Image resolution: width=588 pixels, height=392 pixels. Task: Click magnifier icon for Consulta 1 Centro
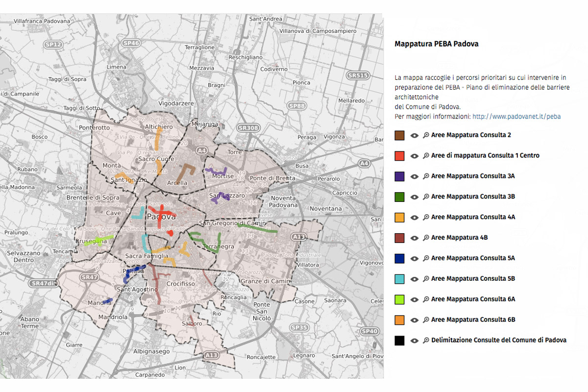[x=426, y=156]
